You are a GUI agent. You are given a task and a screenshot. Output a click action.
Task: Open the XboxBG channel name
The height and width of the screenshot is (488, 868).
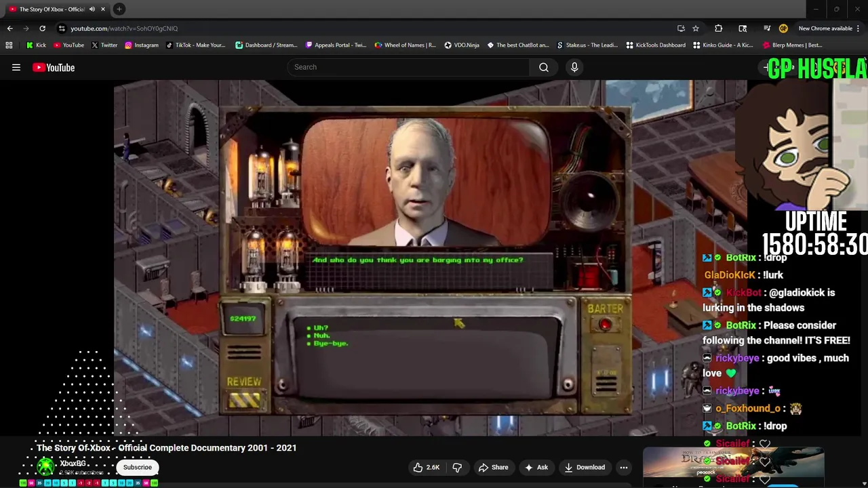[73, 464]
